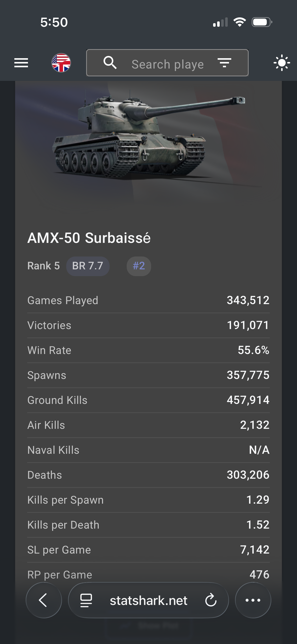Toggle light mode with the sun icon
Screen dimensions: 297x644
pyautogui.click(x=282, y=63)
